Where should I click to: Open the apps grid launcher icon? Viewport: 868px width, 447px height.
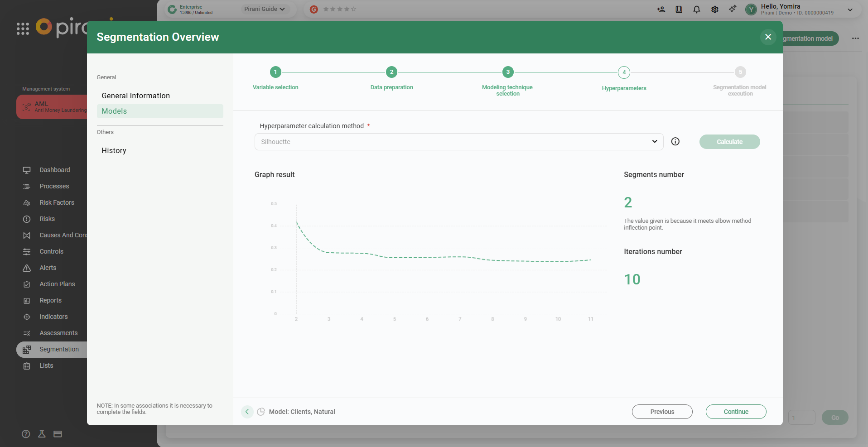click(23, 29)
